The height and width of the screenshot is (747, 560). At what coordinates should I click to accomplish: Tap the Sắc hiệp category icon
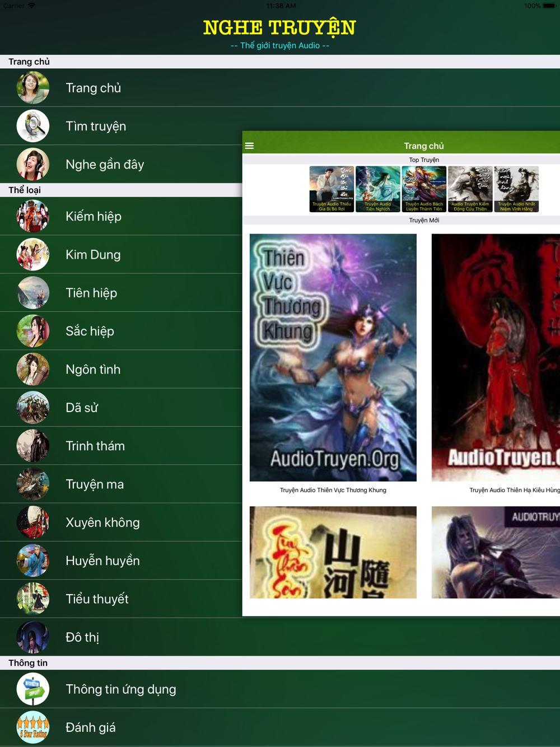pyautogui.click(x=33, y=331)
